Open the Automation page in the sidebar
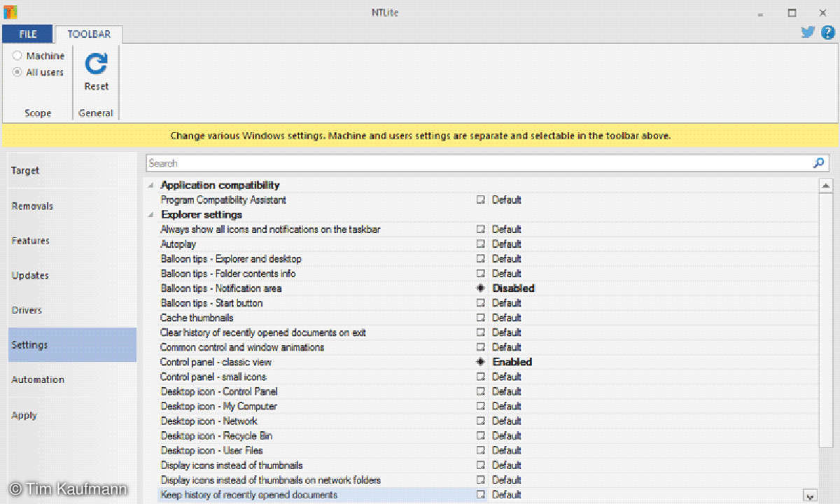 pyautogui.click(x=72, y=379)
